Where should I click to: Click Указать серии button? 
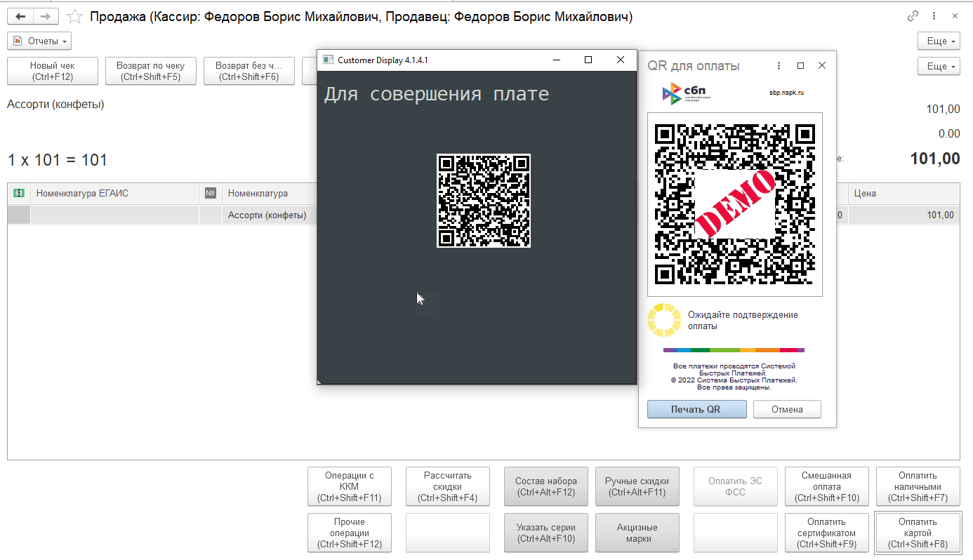tap(546, 533)
